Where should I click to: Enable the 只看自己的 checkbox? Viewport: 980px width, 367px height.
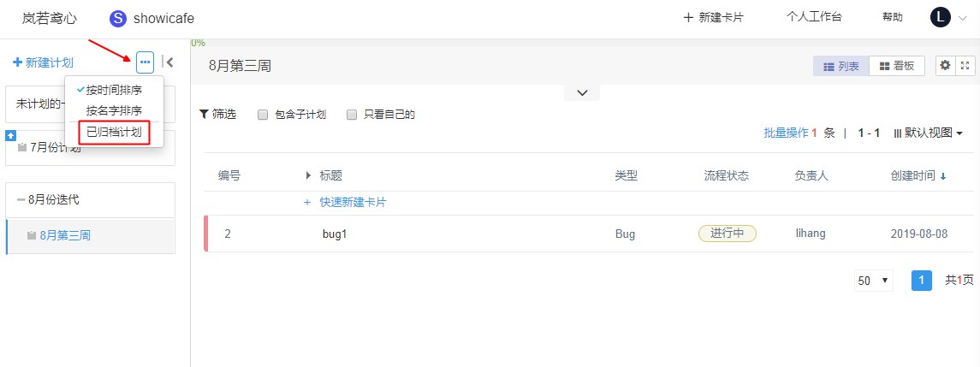tap(352, 115)
